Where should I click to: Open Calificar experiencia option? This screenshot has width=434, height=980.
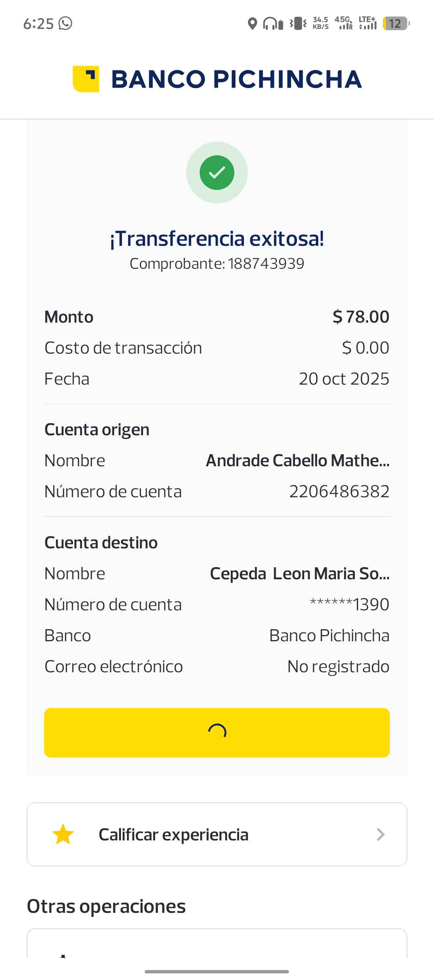tap(174, 835)
